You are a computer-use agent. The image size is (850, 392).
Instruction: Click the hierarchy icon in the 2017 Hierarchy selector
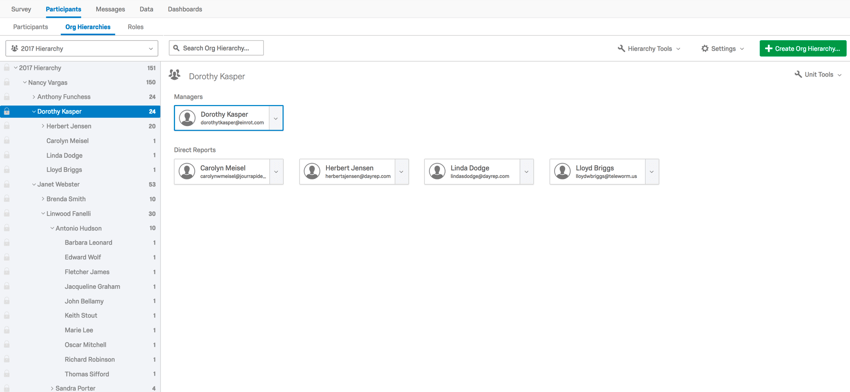(x=15, y=48)
